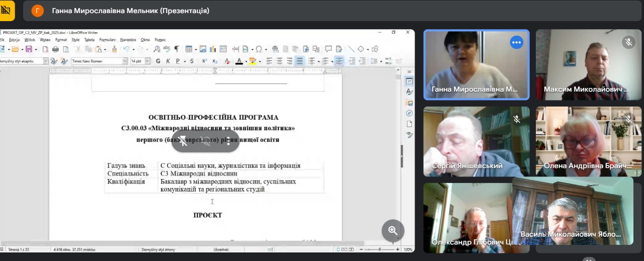The image size is (644, 261).
Task: Click the Insert Comment icon
Action: click(329, 49)
